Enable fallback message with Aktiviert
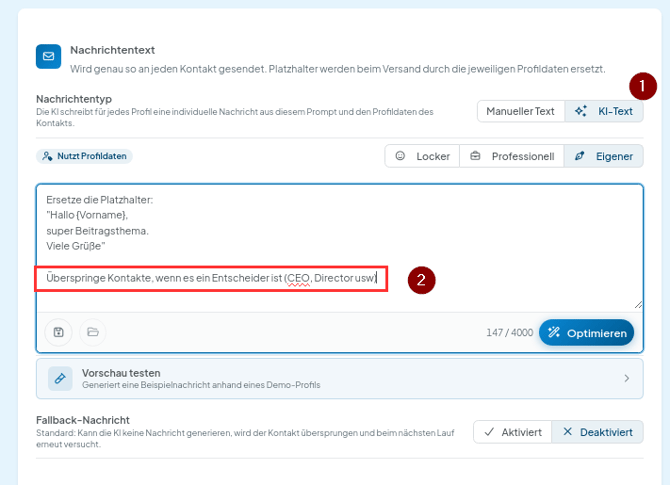 513,432
